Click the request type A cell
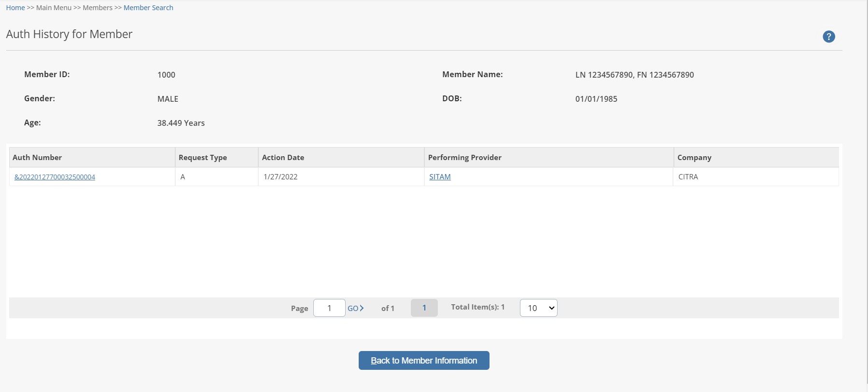Viewport: 868px width, 392px height. [x=183, y=177]
